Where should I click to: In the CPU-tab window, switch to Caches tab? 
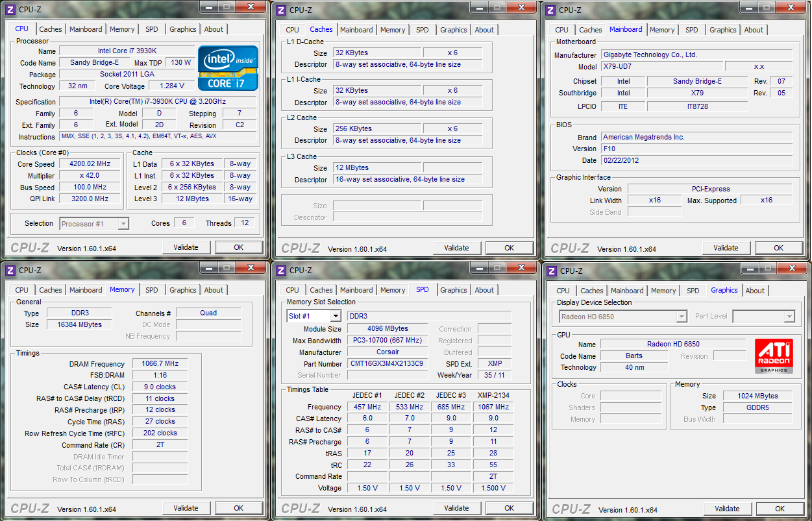click(51, 29)
